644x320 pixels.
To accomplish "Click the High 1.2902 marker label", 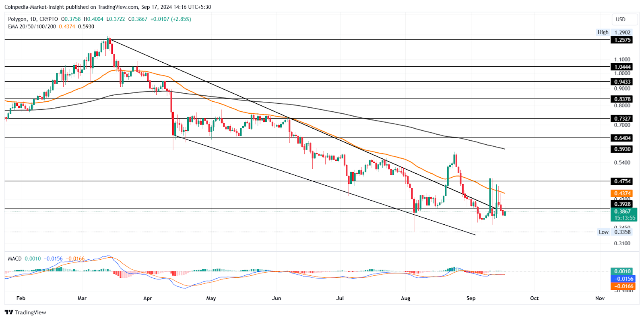I will pos(614,32).
